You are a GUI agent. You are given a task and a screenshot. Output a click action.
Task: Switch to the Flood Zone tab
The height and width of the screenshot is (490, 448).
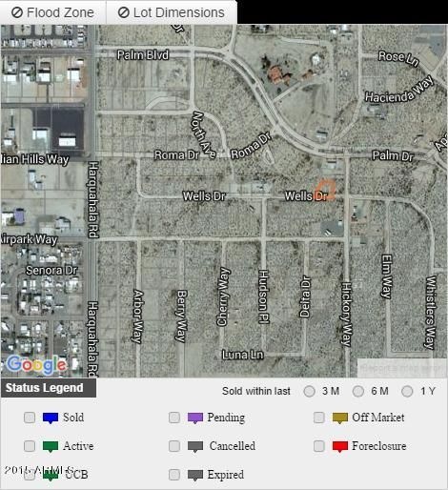(52, 12)
